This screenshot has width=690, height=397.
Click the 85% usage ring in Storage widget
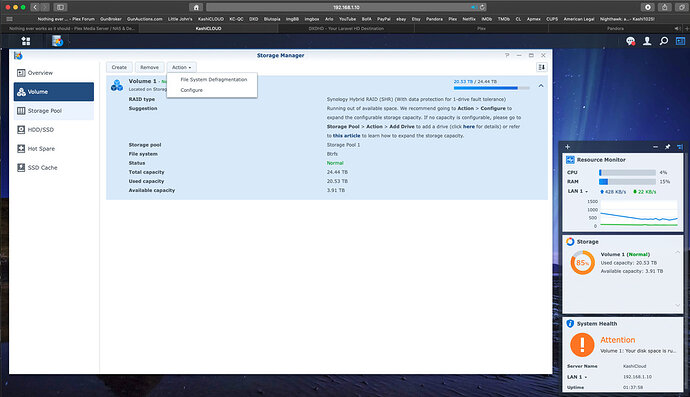tap(582, 263)
